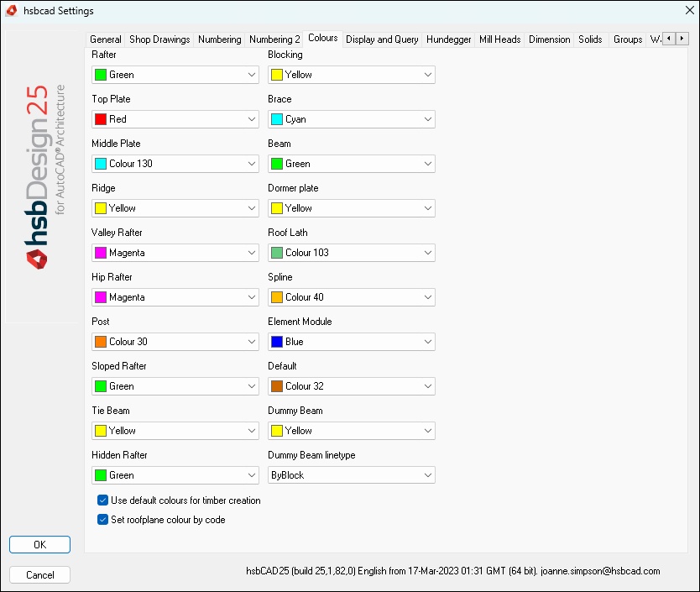Click the hsbcad app icon in title bar
The width and height of the screenshot is (700, 592).
[x=11, y=10]
